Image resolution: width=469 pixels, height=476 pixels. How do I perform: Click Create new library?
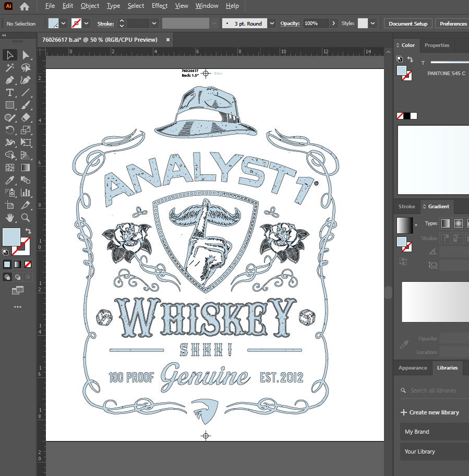[x=429, y=412]
